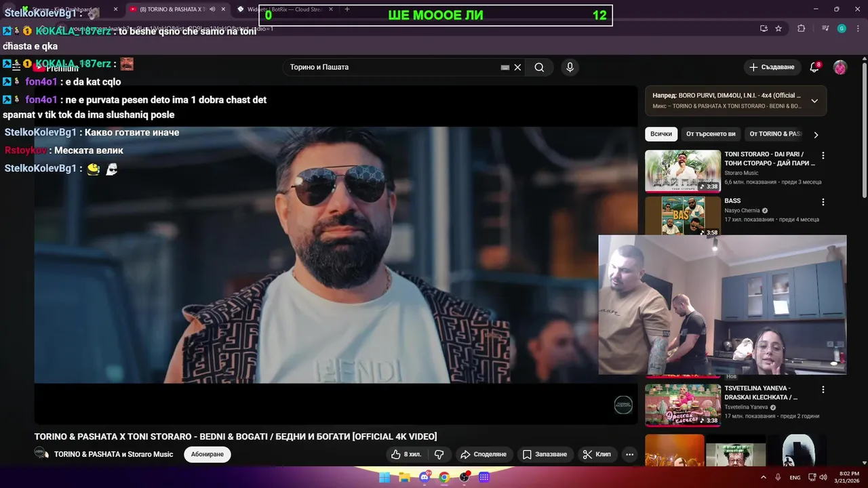Open the BASS video thumbnail
Viewport: 868px width, 488px height.
(683, 216)
